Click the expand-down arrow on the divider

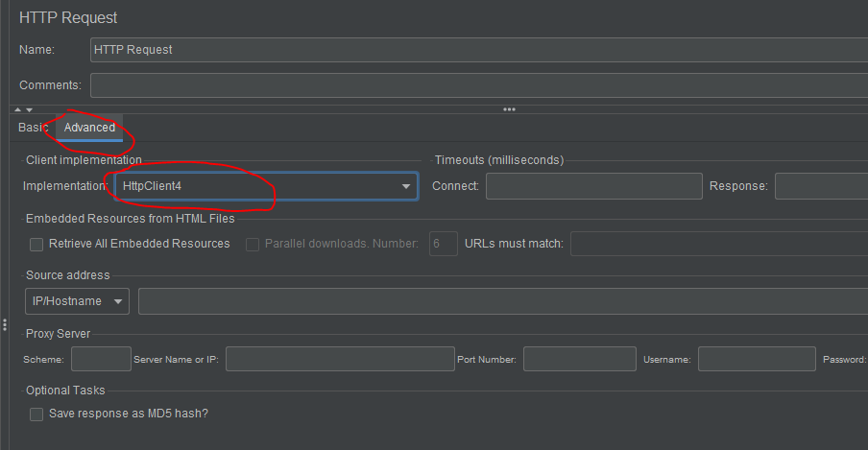tap(30, 109)
